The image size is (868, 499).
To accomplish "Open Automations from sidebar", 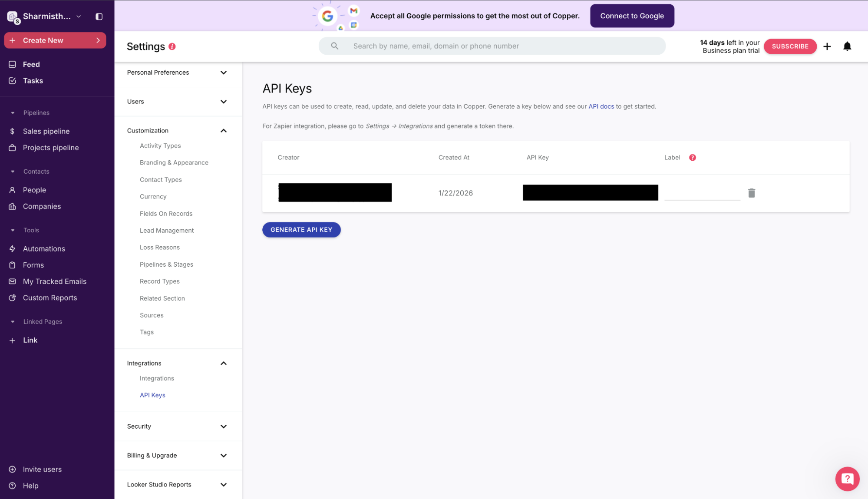I will coord(44,249).
